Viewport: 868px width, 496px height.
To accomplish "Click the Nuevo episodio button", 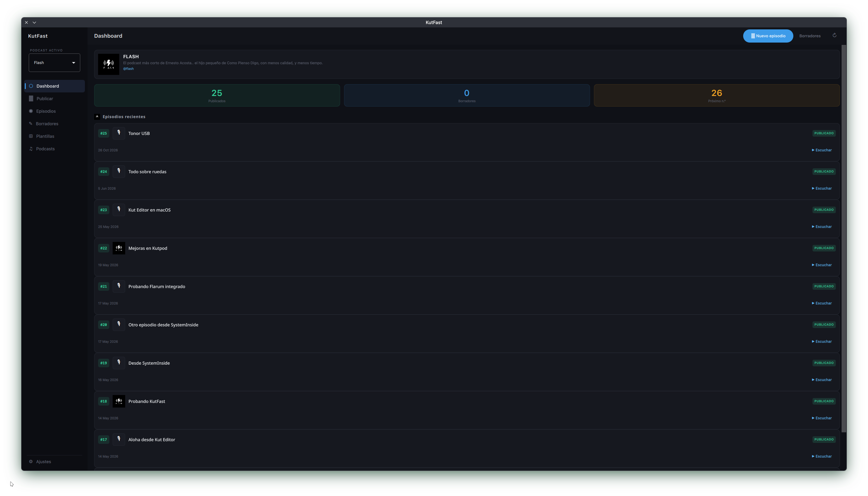I will pyautogui.click(x=768, y=36).
